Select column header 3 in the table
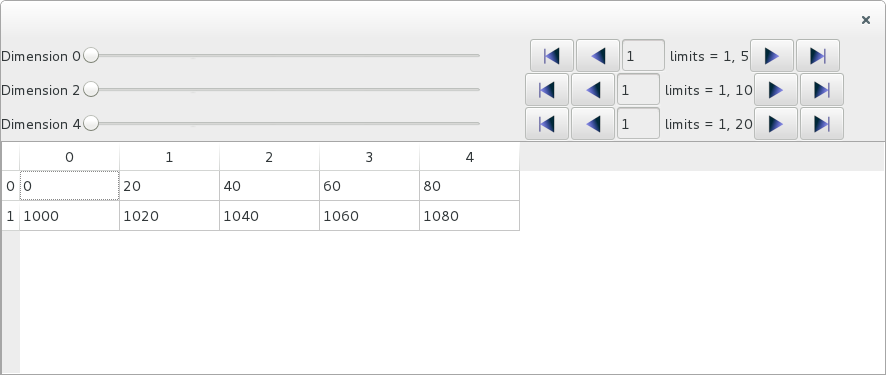 point(369,157)
